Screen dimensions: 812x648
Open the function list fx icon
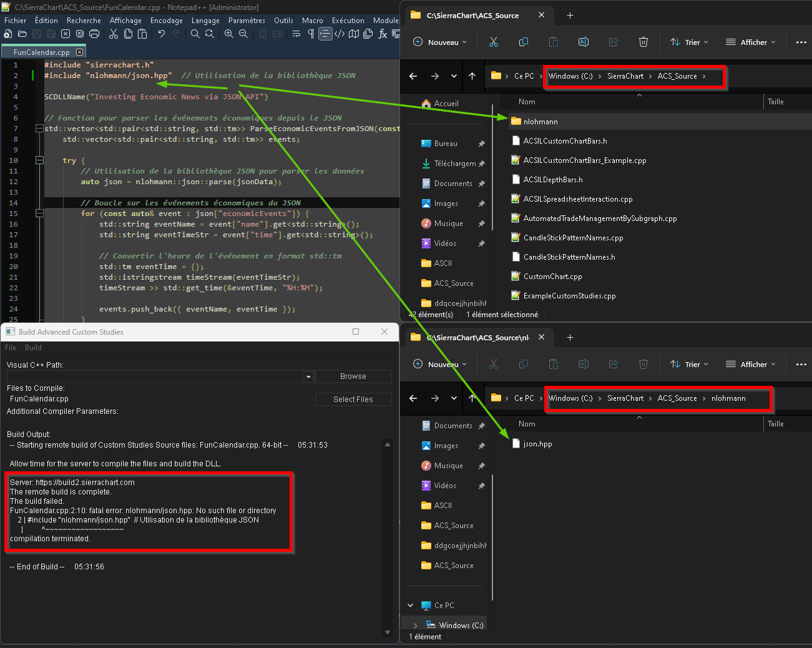coord(383,34)
